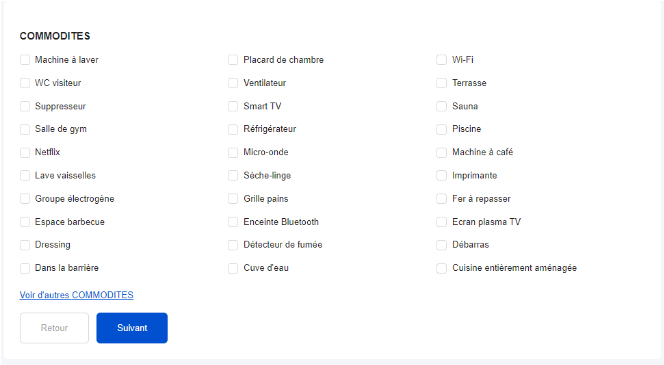The width and height of the screenshot is (664, 365).
Task: Select the Netflix checkbox
Action: (25, 152)
